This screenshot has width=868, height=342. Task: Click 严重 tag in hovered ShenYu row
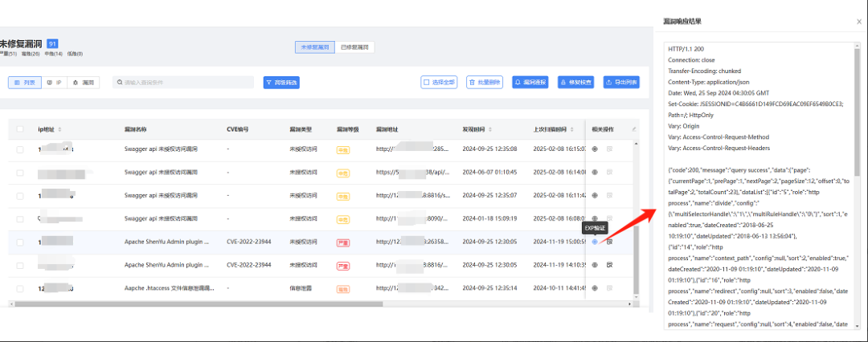[x=343, y=242]
